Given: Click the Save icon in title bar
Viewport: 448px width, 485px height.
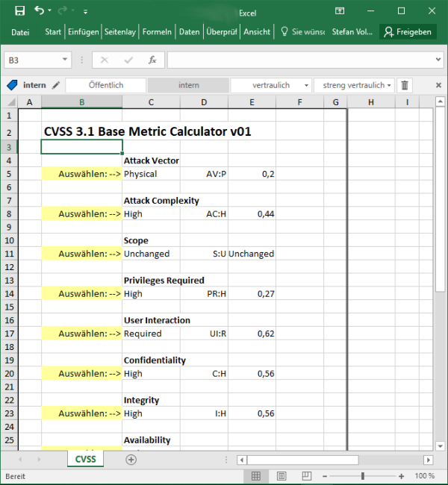Looking at the screenshot, I should coord(19,11).
